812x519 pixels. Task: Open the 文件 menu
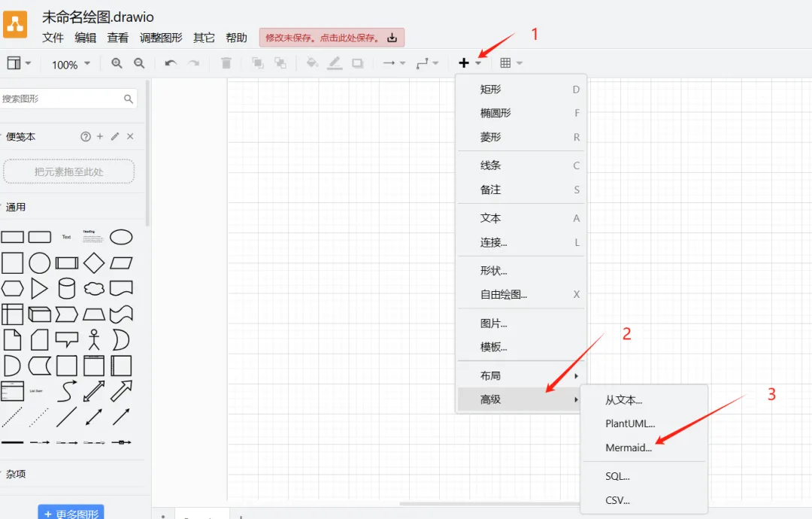[53, 38]
